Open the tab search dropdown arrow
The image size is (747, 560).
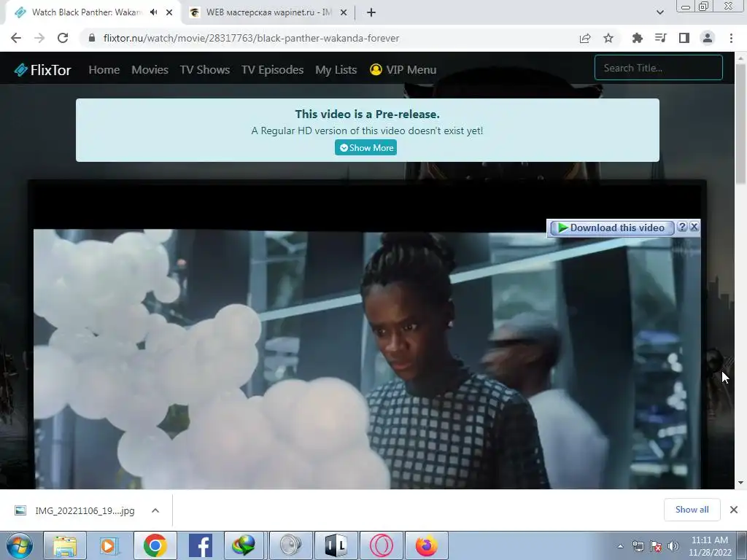[659, 12]
